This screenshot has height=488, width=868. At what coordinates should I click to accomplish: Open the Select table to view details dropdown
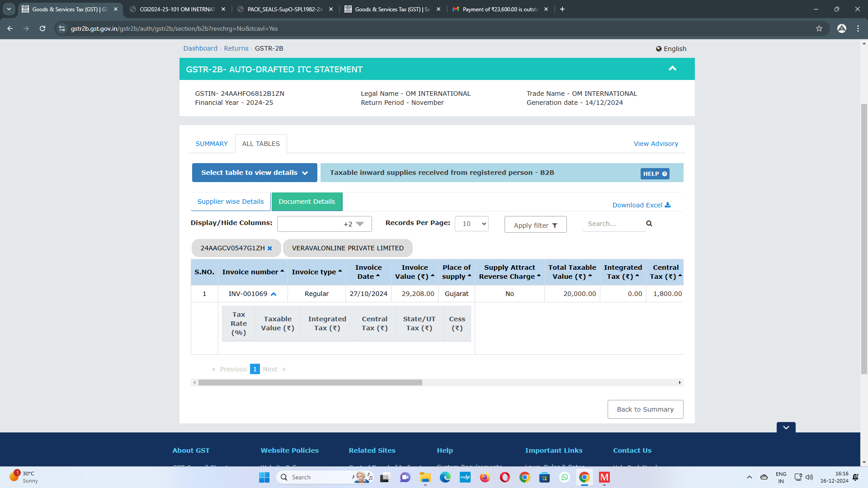coord(255,173)
